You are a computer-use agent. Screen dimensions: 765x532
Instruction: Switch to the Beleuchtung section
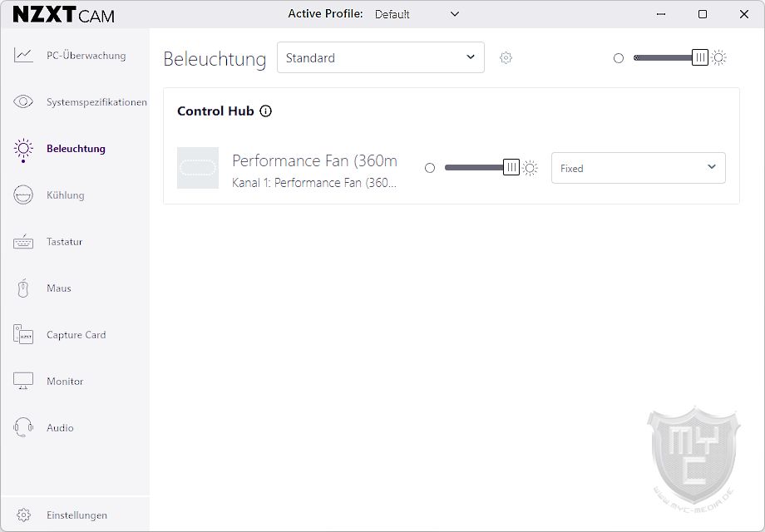tap(75, 149)
